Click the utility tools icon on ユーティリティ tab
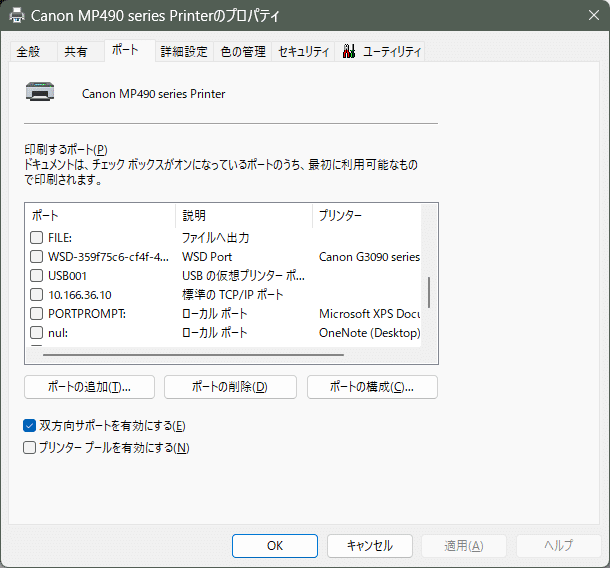 [349, 51]
